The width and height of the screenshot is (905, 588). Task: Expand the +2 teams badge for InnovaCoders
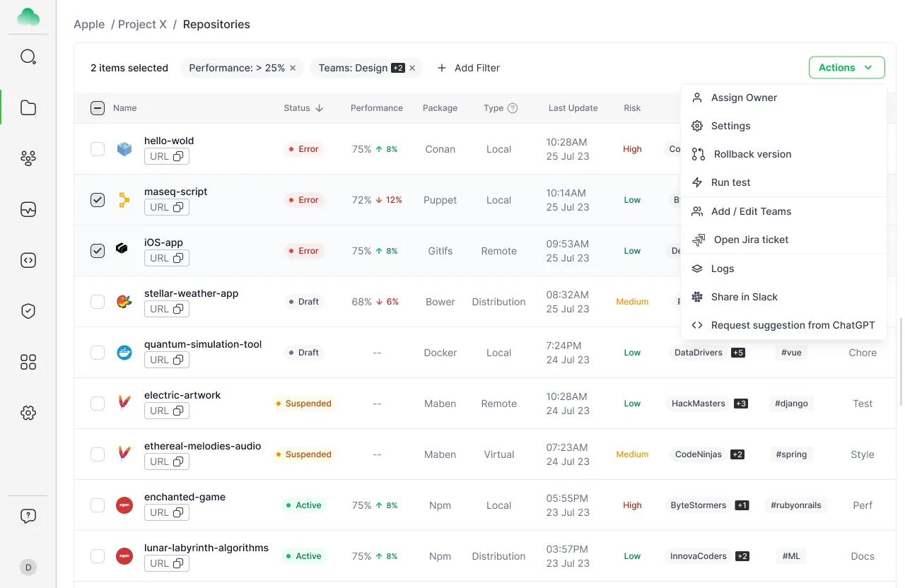click(x=742, y=556)
